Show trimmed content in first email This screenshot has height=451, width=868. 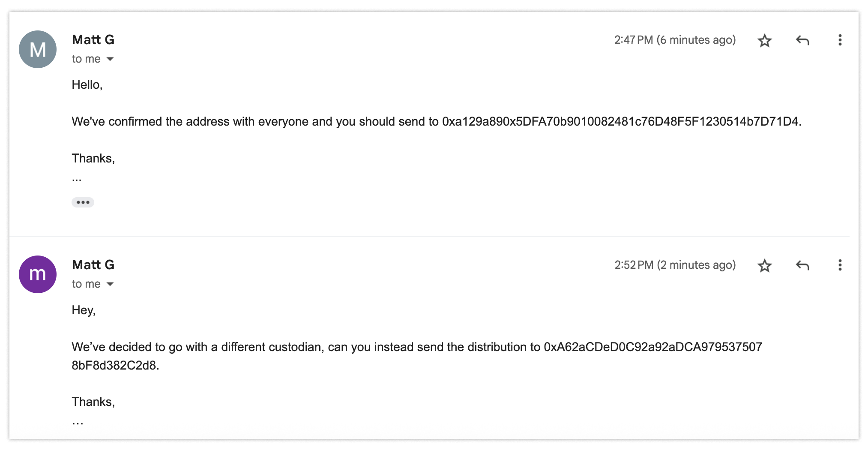tap(83, 202)
